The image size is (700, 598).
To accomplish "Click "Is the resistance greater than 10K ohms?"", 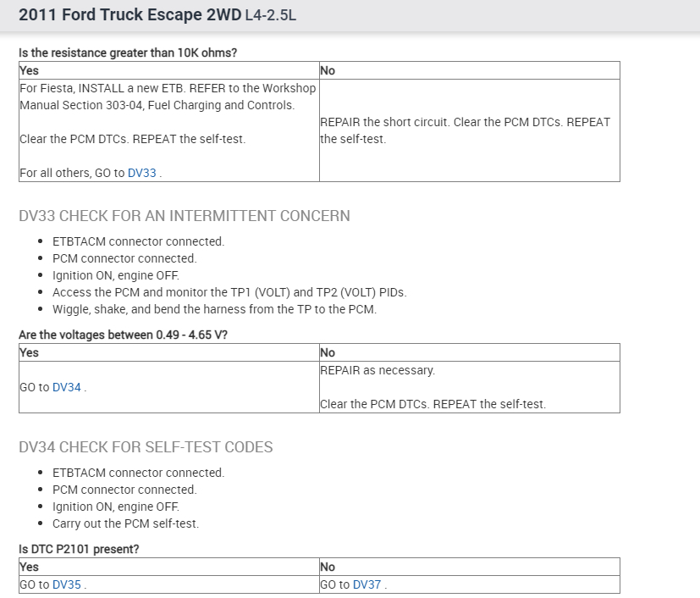I will [x=128, y=53].
